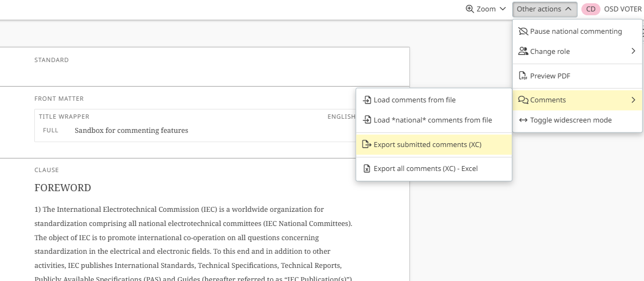Screen dimensions: 644x281
Task: Click the Preview PDF file icon
Action: (x=523, y=76)
